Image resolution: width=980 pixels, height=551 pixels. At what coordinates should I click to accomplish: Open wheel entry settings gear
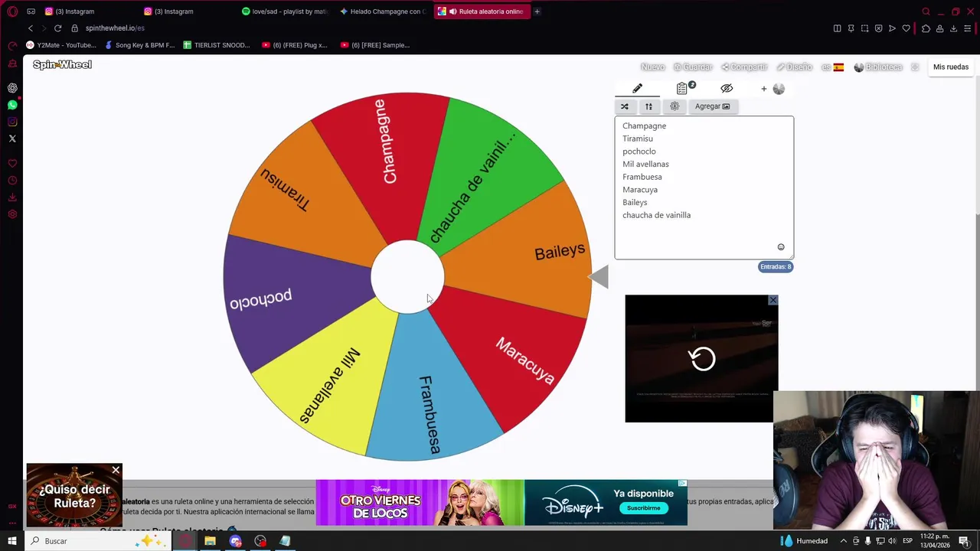pyautogui.click(x=675, y=106)
